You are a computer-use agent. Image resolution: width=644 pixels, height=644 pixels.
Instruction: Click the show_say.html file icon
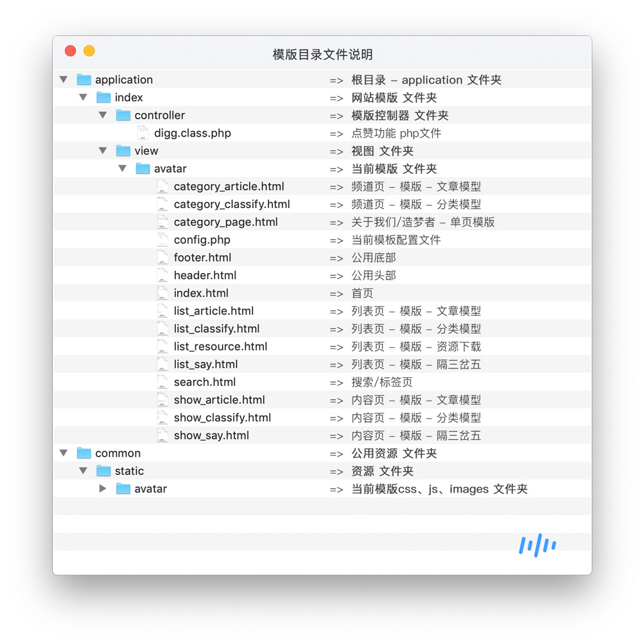(163, 435)
